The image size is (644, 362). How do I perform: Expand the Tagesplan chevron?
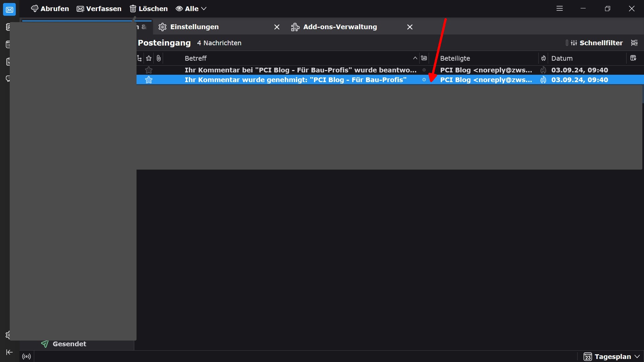tap(637, 357)
